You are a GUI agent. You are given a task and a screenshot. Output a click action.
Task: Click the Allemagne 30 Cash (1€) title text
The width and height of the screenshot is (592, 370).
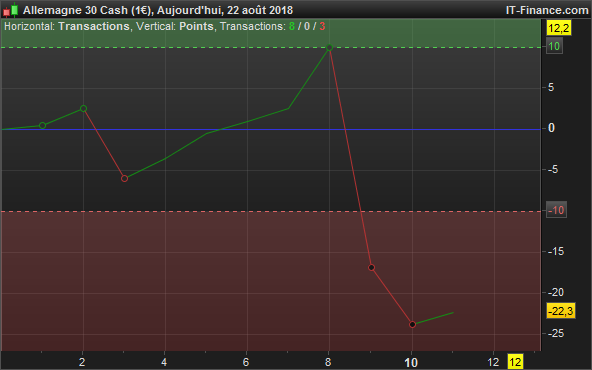[x=87, y=10]
